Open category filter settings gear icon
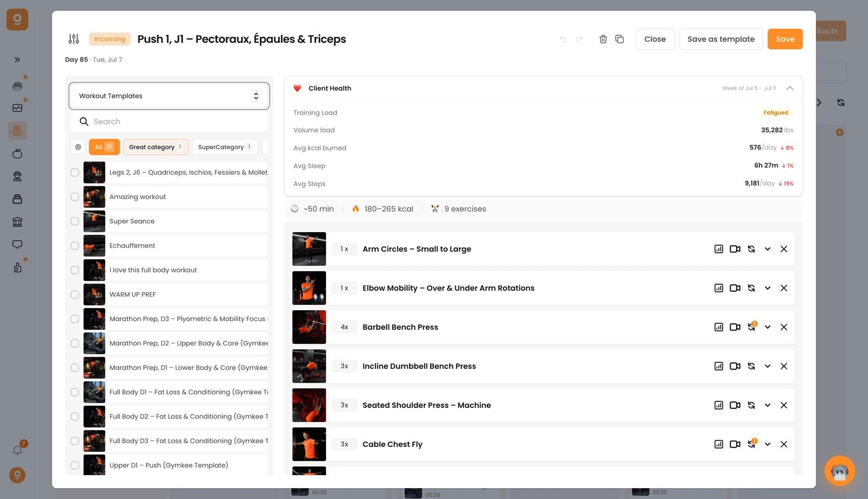This screenshot has height=499, width=868. (x=78, y=147)
